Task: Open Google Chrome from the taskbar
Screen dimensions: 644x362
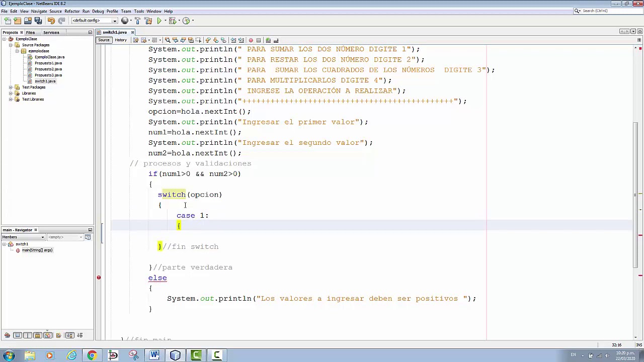Action: (92, 355)
